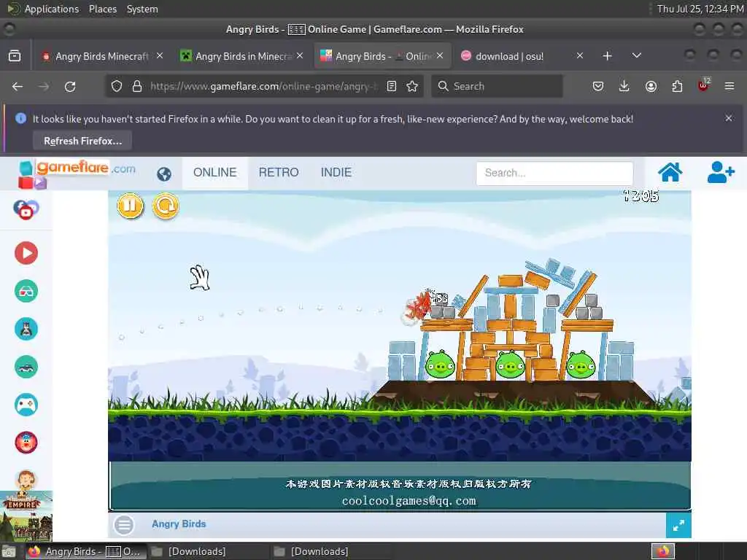
Task: Restart the level with the orange retry button
Action: click(166, 206)
